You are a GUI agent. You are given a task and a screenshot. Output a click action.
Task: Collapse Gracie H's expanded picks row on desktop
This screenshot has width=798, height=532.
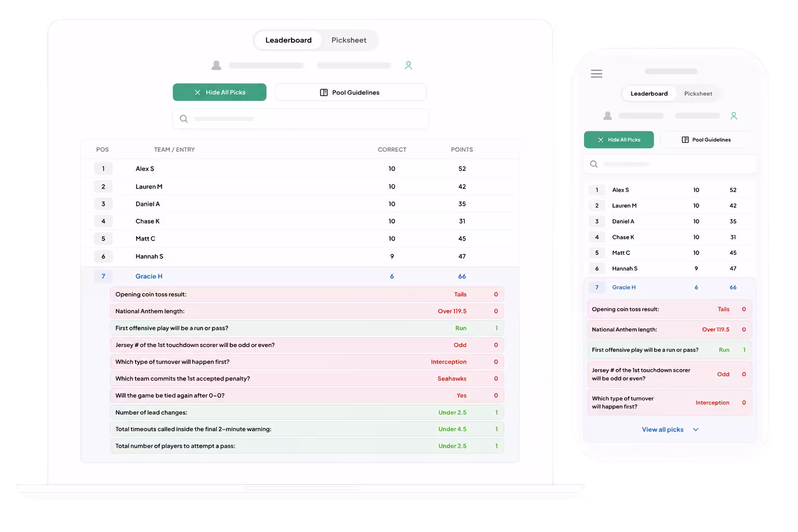click(300, 276)
